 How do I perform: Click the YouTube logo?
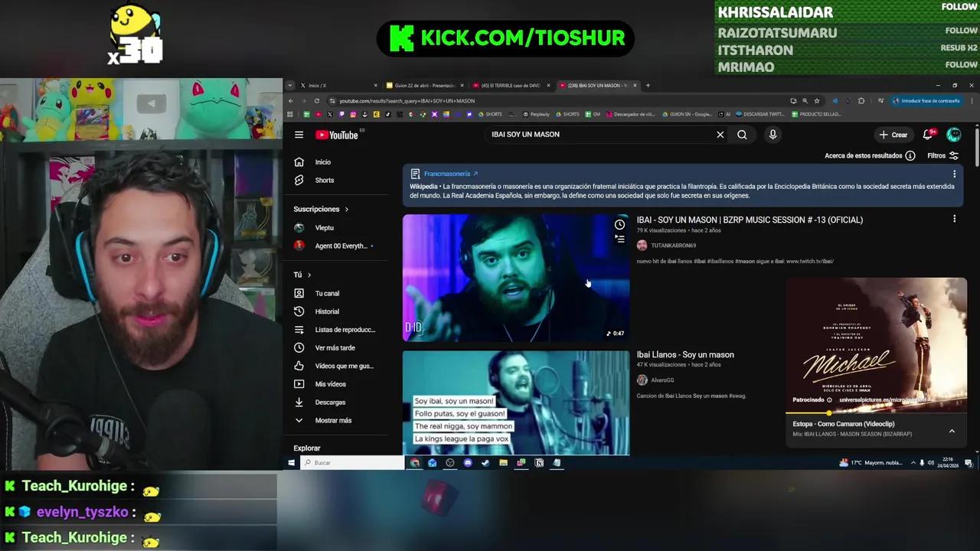point(337,135)
